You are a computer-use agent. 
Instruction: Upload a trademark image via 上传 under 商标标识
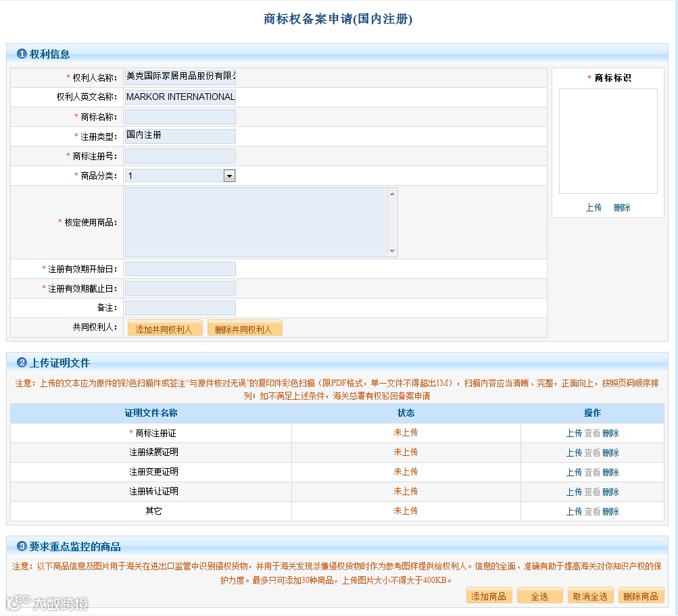coord(594,207)
